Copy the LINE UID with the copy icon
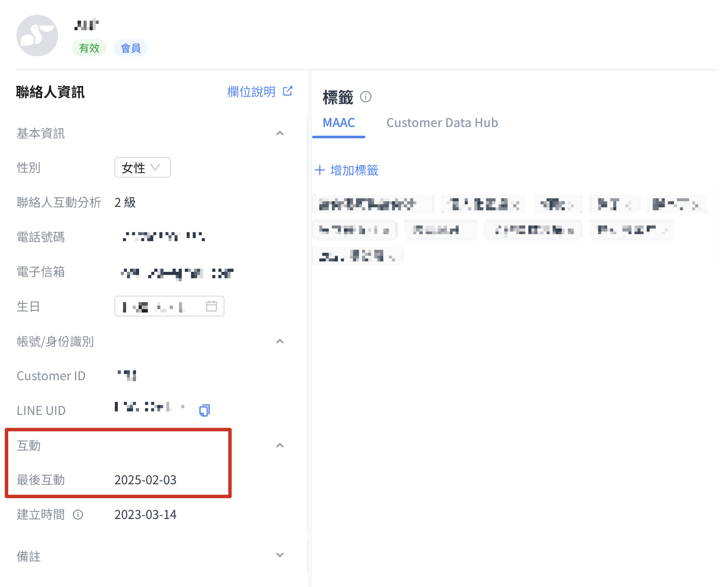Screen dimensions: 728x587 pos(204,410)
